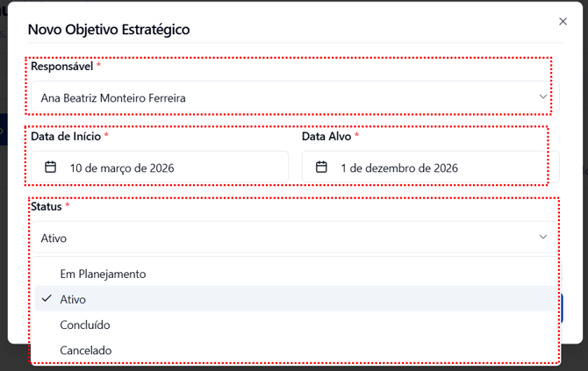Close the Novo Objetivo Estratégico dialog

point(563,22)
